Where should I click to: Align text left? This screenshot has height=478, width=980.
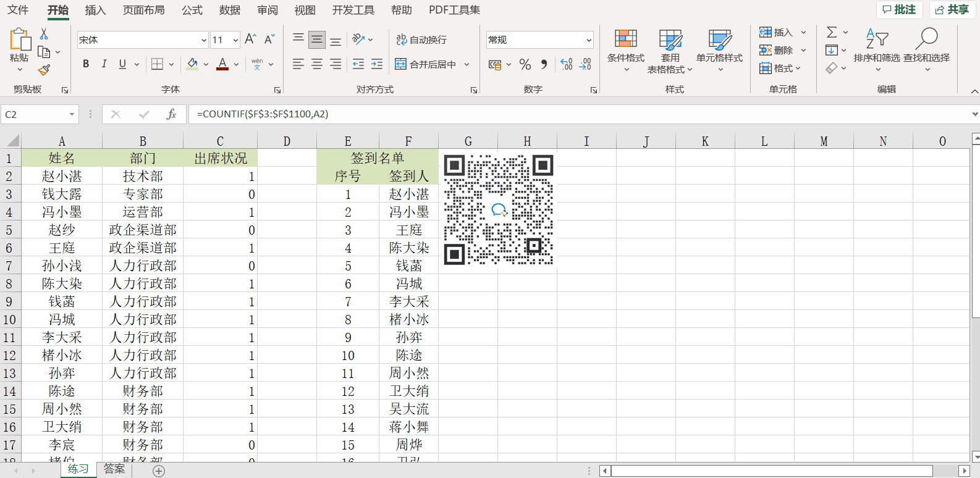(x=298, y=64)
